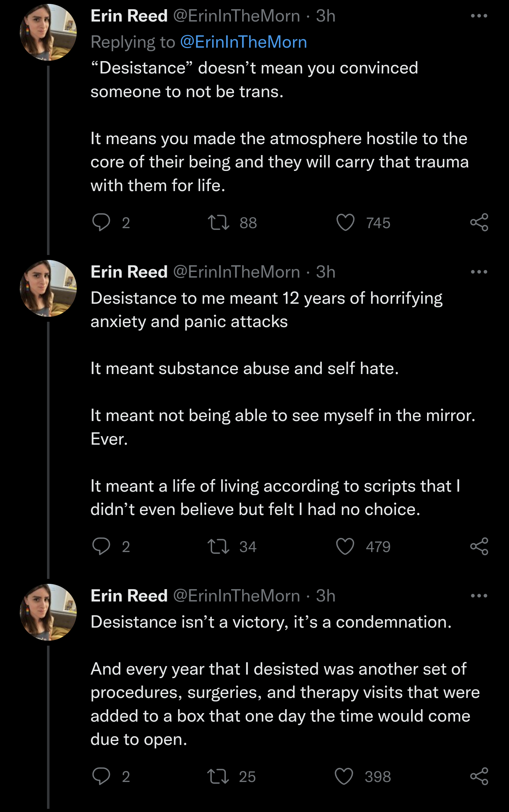Like the tweet with 479 likes

[345, 546]
